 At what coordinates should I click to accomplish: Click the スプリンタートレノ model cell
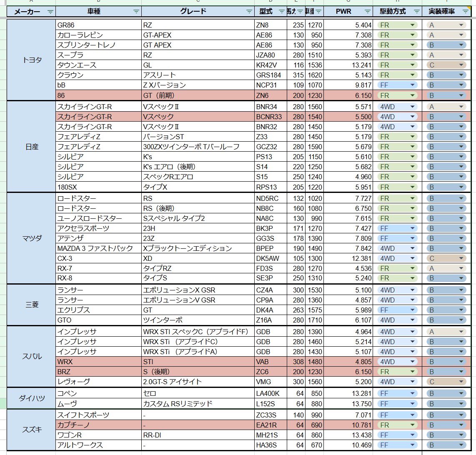(99, 45)
